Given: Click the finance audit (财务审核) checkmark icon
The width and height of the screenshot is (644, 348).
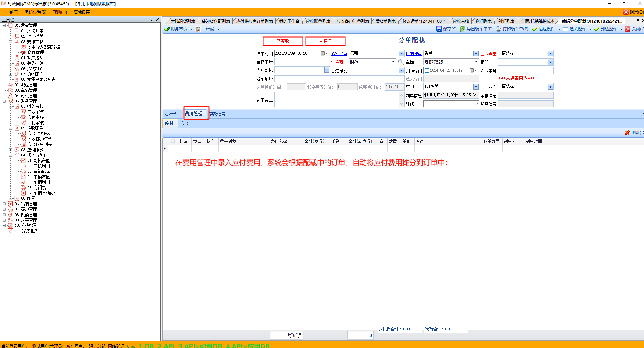Looking at the screenshot, I should click(x=167, y=29).
